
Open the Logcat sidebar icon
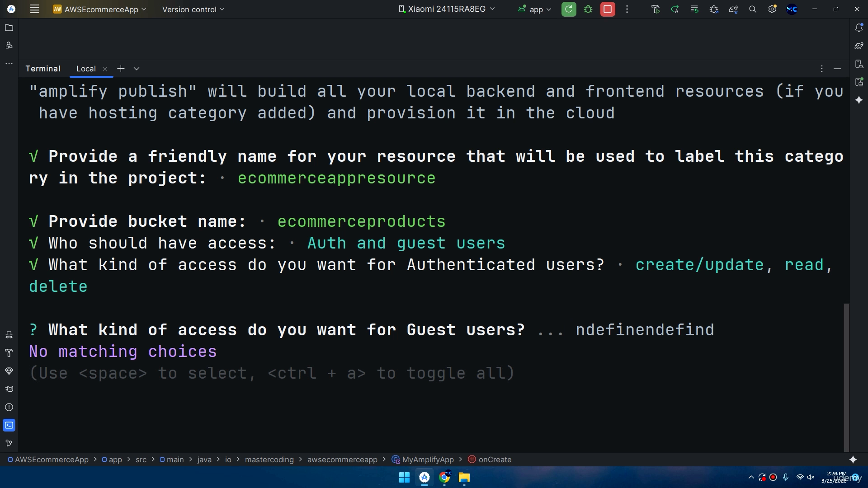point(9,389)
